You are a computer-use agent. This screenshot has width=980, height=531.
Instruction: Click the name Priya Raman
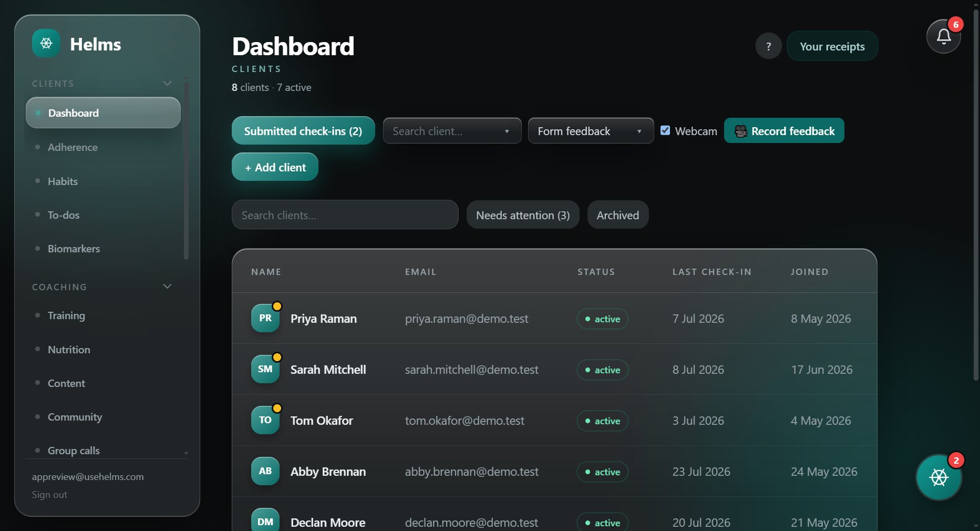tap(324, 319)
